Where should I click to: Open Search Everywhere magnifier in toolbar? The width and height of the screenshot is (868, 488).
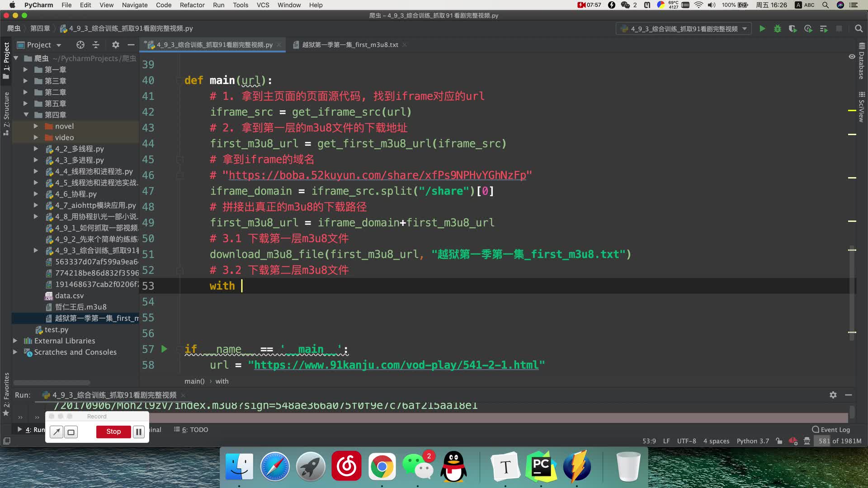tap(859, 29)
